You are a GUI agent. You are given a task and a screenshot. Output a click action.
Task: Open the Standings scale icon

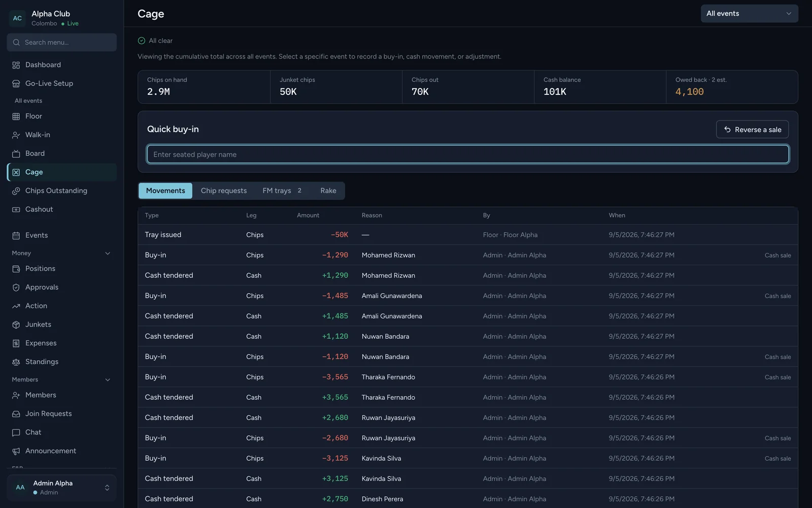(x=16, y=362)
